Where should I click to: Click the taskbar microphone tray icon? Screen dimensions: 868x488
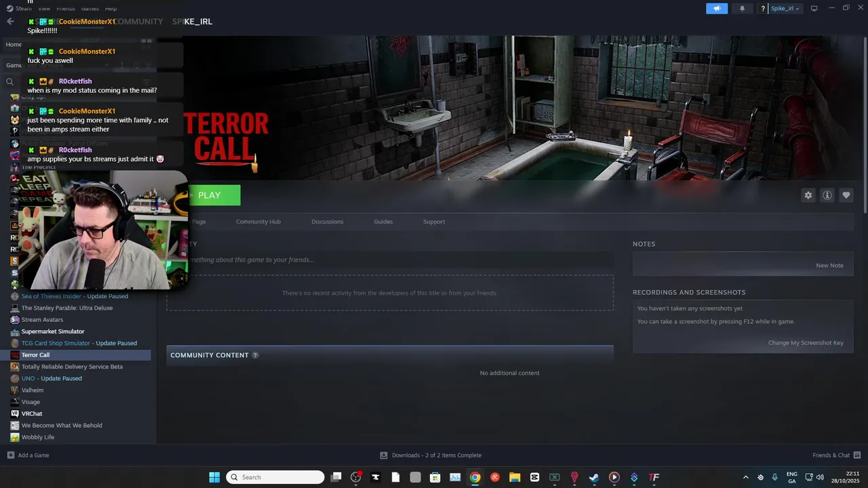(774, 477)
